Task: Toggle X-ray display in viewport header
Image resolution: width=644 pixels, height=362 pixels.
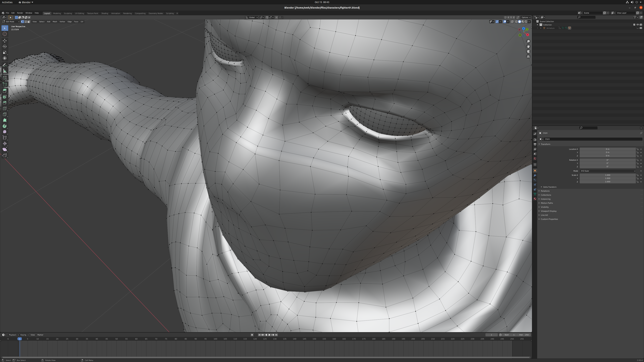Action: click(512, 22)
